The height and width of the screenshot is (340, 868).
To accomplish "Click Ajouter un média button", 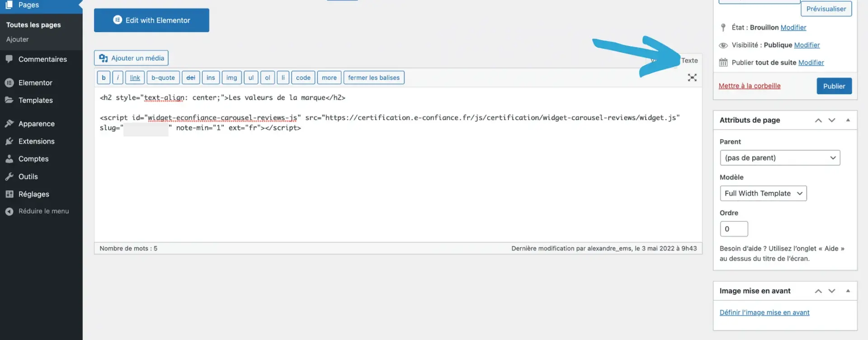I will 131,58.
